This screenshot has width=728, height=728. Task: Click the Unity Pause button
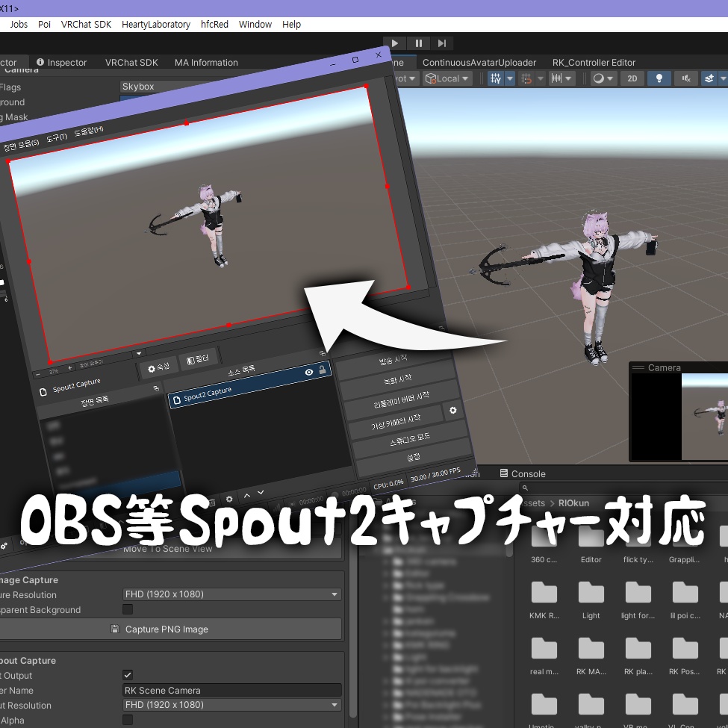[x=418, y=43]
